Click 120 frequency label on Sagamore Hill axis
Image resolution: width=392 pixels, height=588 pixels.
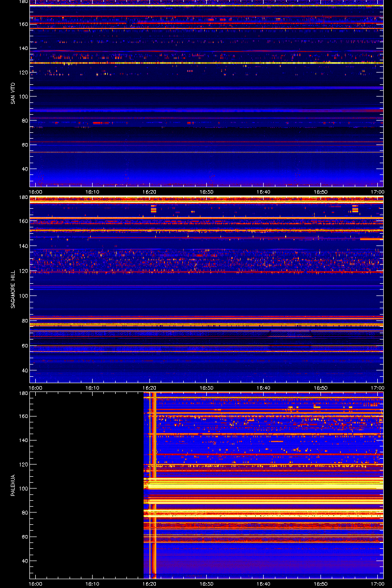point(24,271)
